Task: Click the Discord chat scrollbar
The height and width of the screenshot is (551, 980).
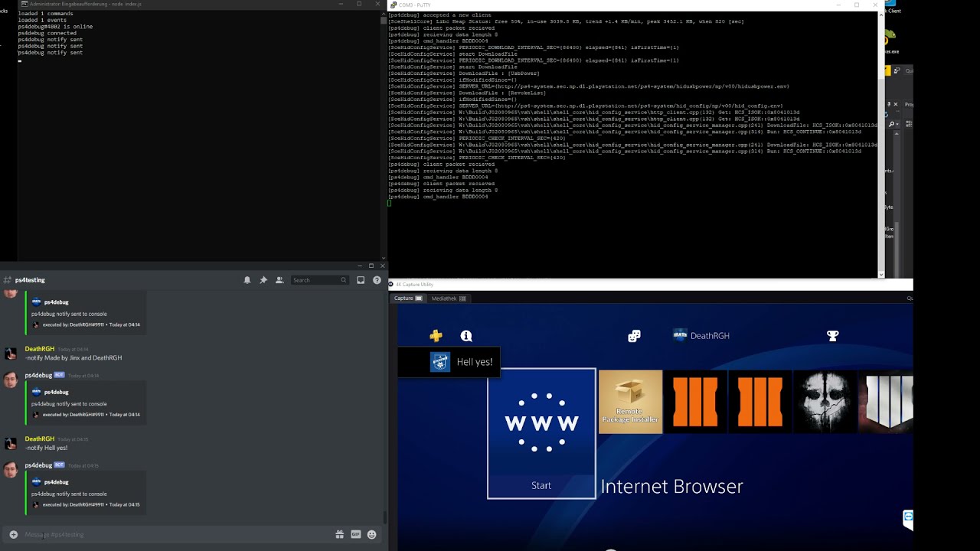Action: pyautogui.click(x=384, y=518)
